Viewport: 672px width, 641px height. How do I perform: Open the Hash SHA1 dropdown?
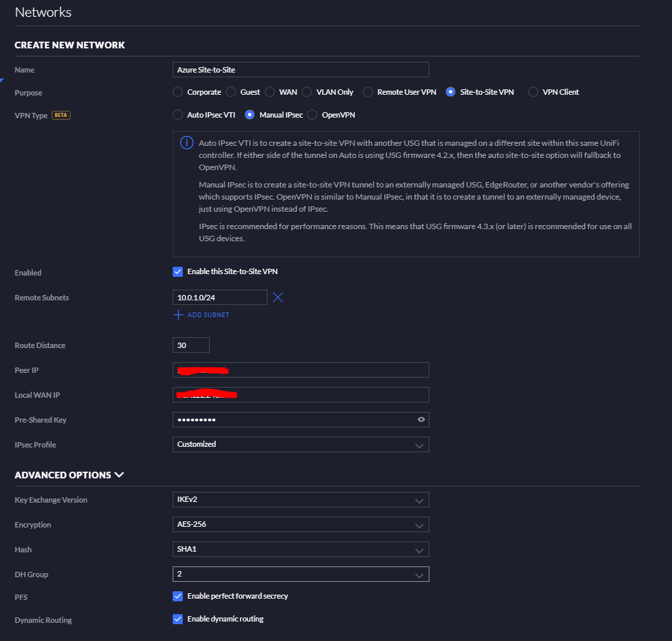(x=300, y=550)
